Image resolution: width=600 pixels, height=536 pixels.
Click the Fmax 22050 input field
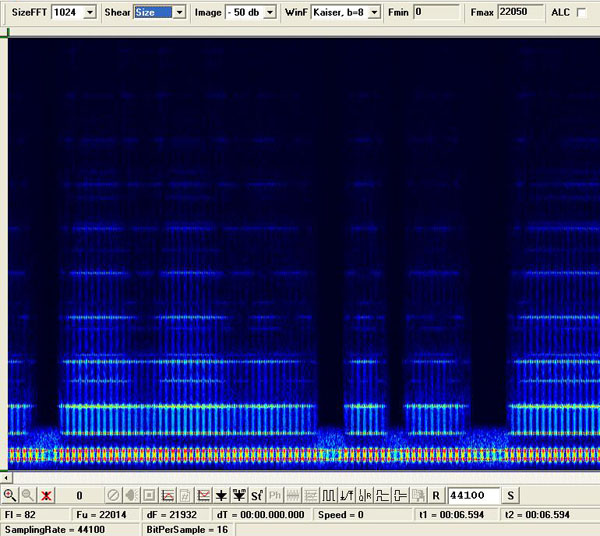[521, 12]
